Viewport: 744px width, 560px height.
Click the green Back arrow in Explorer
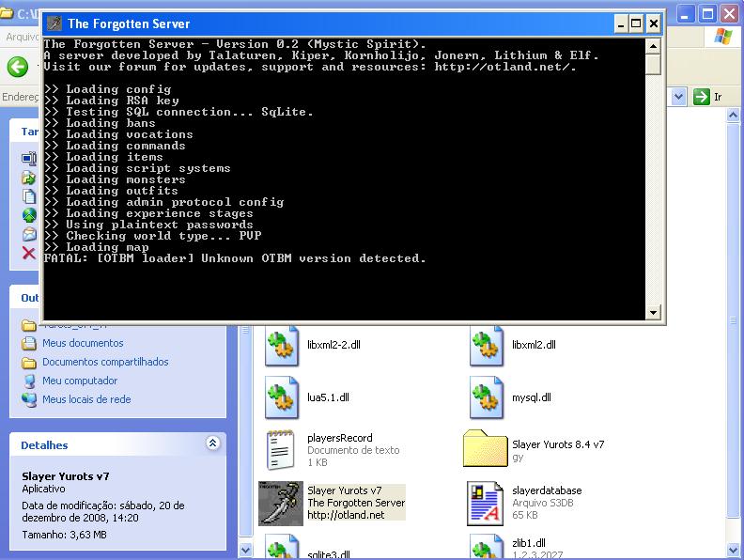pyautogui.click(x=18, y=67)
